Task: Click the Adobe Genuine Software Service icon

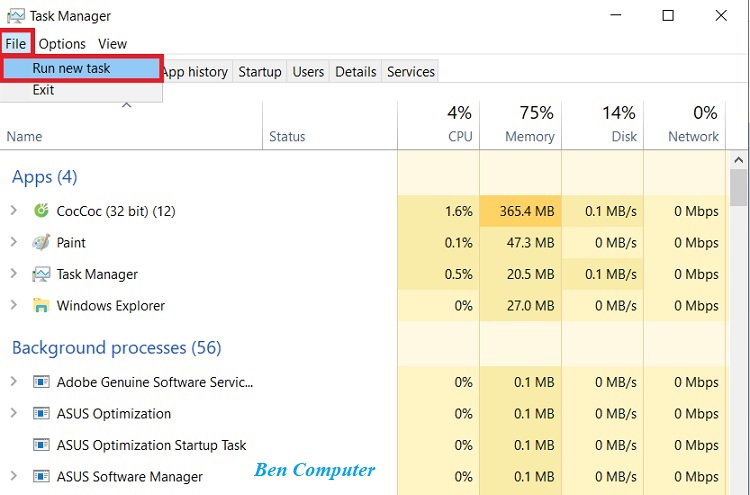Action: coord(41,382)
